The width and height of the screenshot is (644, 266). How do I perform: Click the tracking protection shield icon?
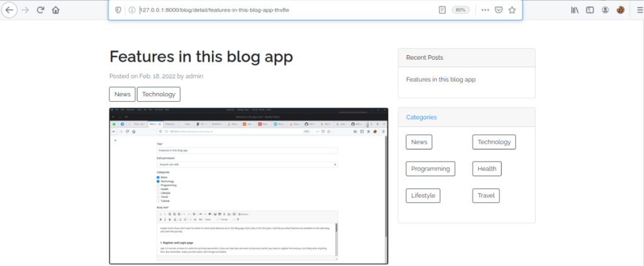point(118,10)
